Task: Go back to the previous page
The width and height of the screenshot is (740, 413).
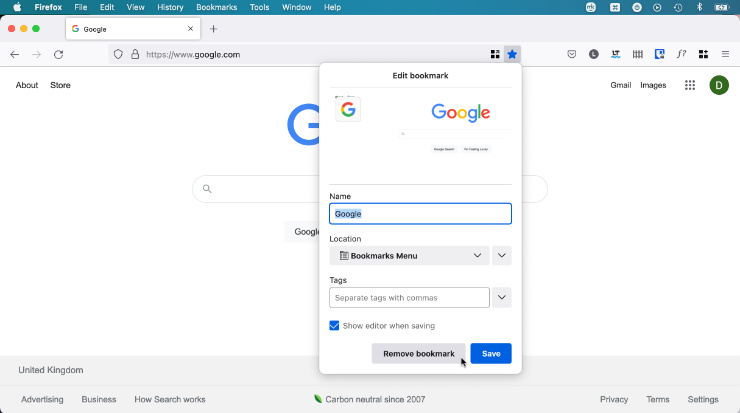Action: 15,54
